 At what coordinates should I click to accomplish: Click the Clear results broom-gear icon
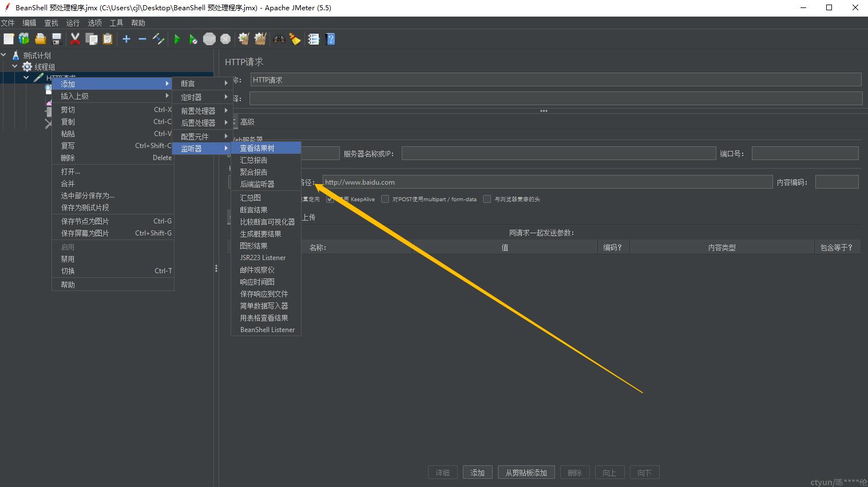tap(244, 39)
